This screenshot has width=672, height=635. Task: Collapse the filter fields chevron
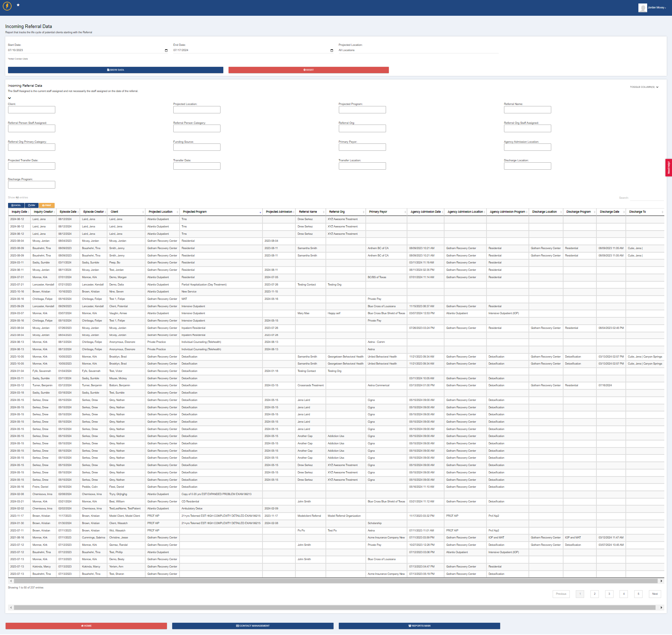click(x=9, y=98)
